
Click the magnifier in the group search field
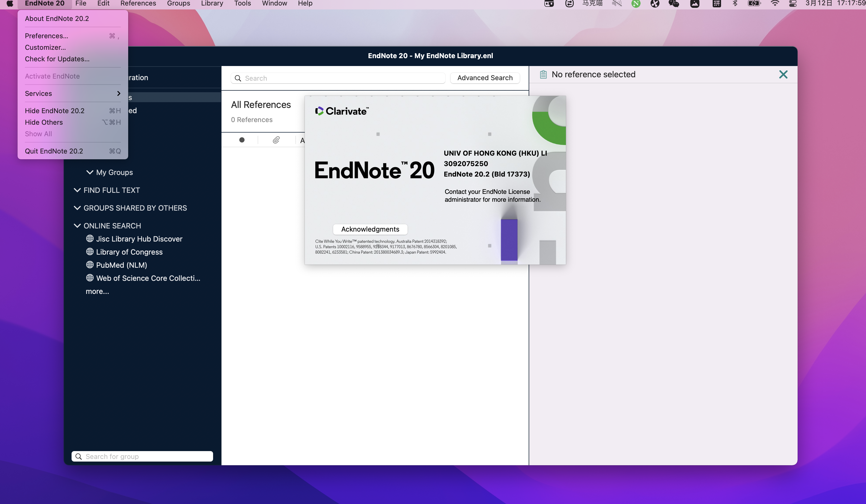click(79, 456)
